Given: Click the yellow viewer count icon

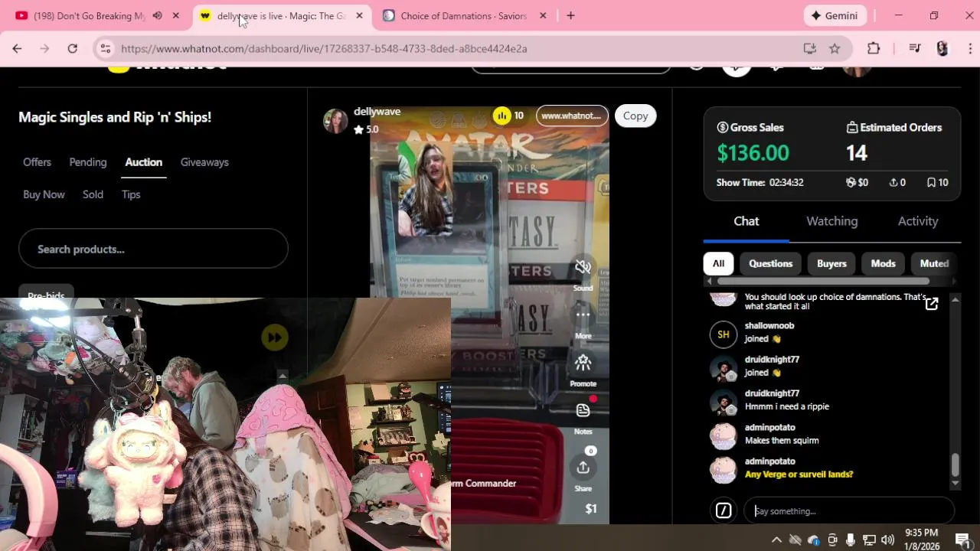Looking at the screenshot, I should coord(501,116).
